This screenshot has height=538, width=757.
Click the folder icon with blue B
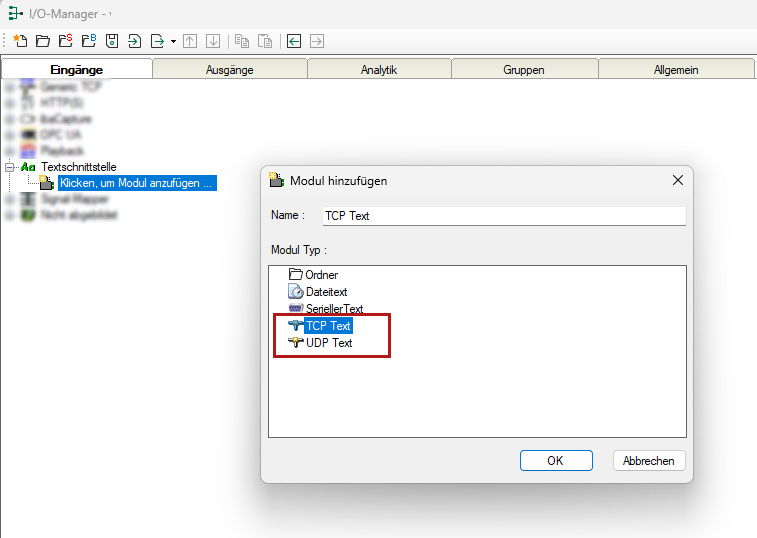pos(88,41)
